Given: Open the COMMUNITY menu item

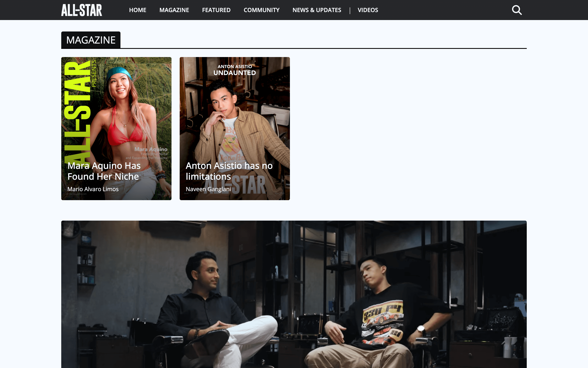Looking at the screenshot, I should [262, 10].
